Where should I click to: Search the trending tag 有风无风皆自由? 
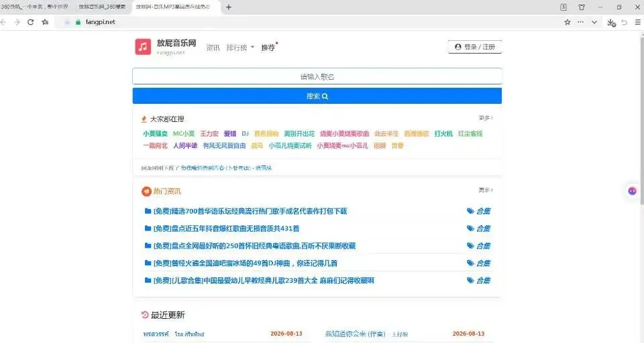[x=224, y=145]
